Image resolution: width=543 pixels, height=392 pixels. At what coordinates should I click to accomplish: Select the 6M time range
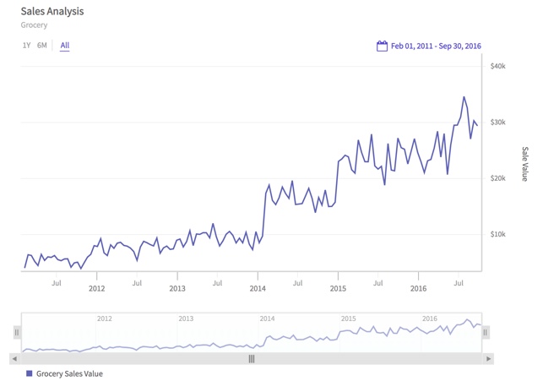pyautogui.click(x=42, y=46)
